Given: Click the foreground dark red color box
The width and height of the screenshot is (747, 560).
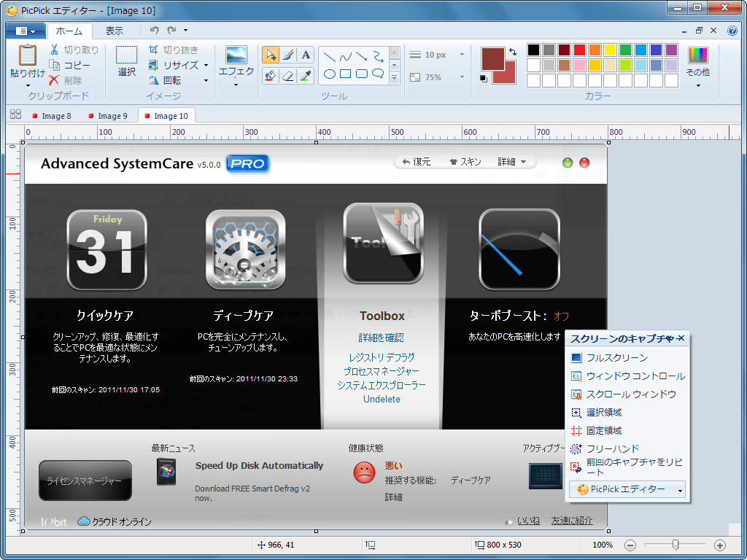Looking at the screenshot, I should (492, 59).
